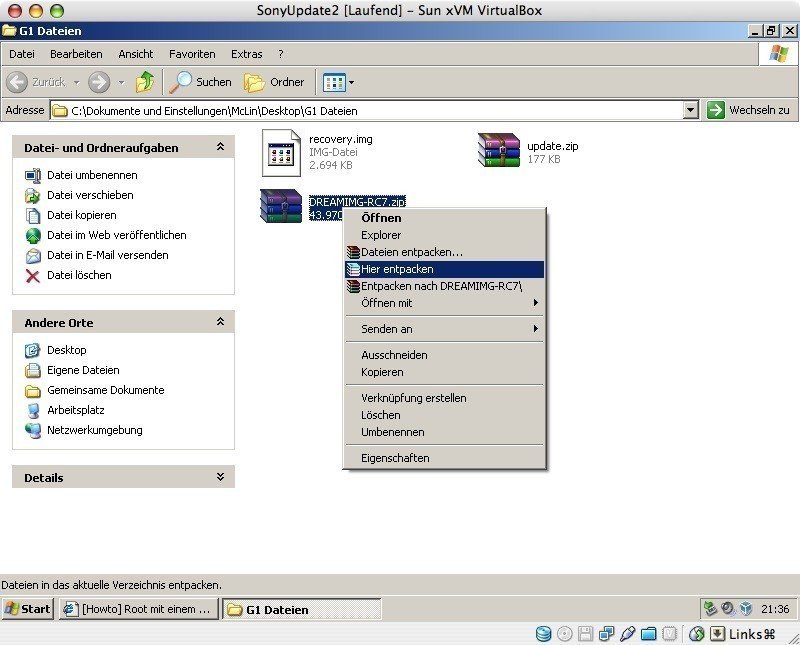Image resolution: width=800 pixels, height=645 pixels.
Task: Choose Löschen in the context menu
Action: (444, 415)
